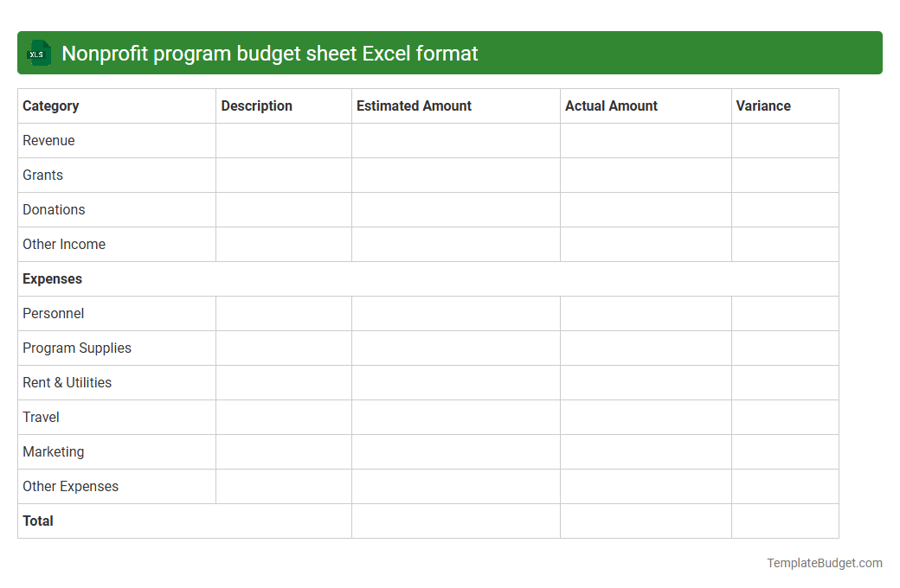Viewport: 900px width, 588px height.
Task: Click the green XLS file icon
Action: pyautogui.click(x=38, y=53)
